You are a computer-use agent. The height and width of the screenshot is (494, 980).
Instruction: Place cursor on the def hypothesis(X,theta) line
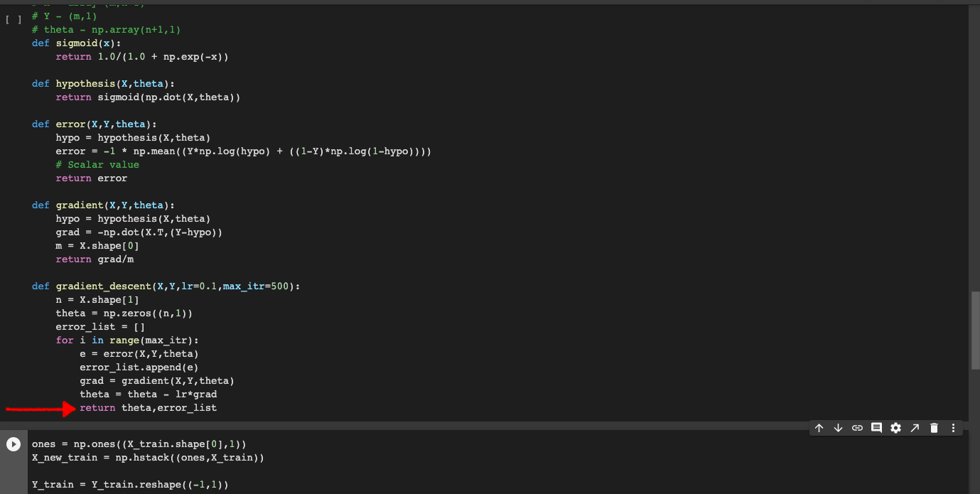tap(103, 84)
